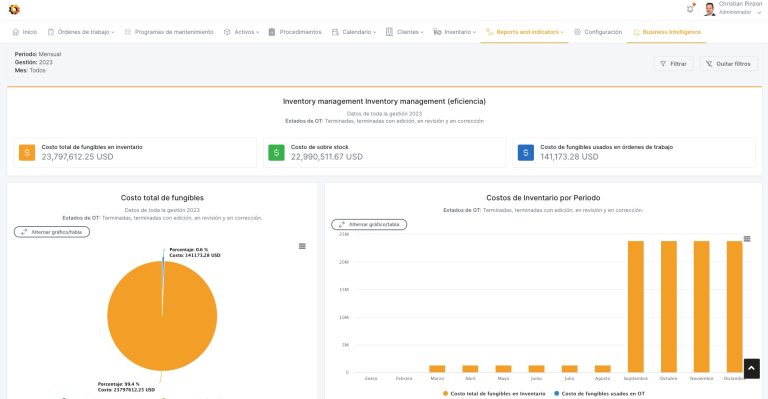Click the home icon beside Inicio
The width and height of the screenshot is (768, 399).
[16, 32]
